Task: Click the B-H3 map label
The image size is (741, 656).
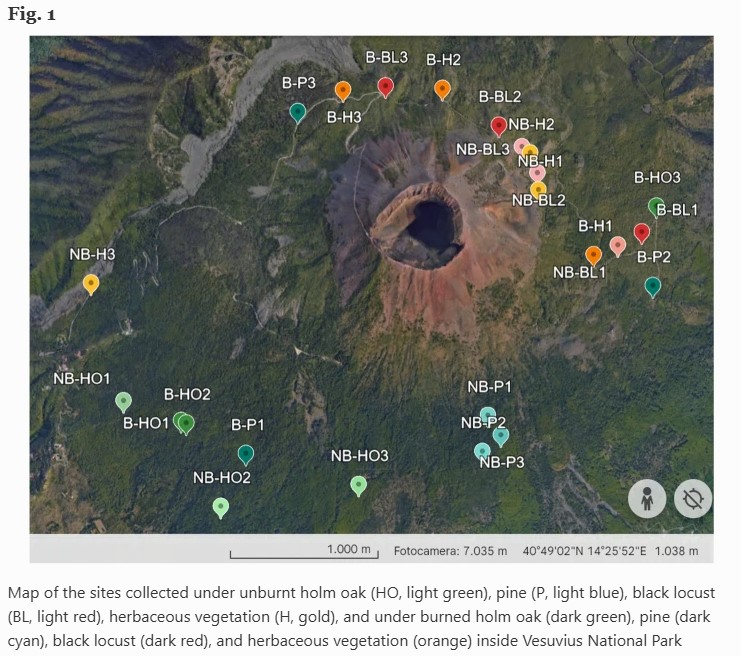Action: point(344,117)
